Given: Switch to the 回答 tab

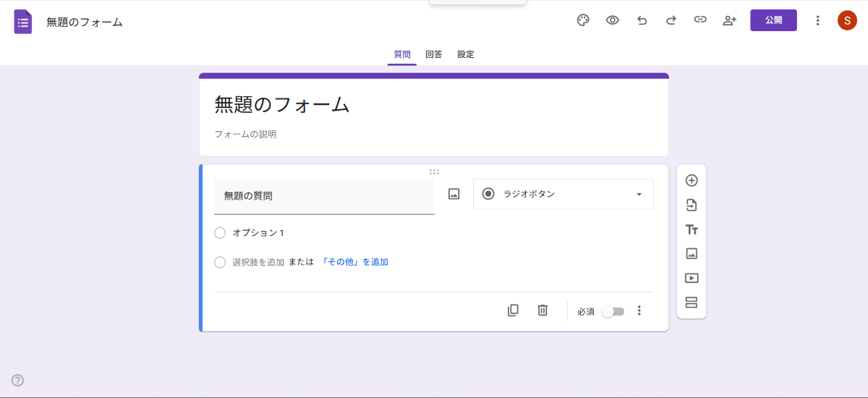Looking at the screenshot, I should [434, 54].
